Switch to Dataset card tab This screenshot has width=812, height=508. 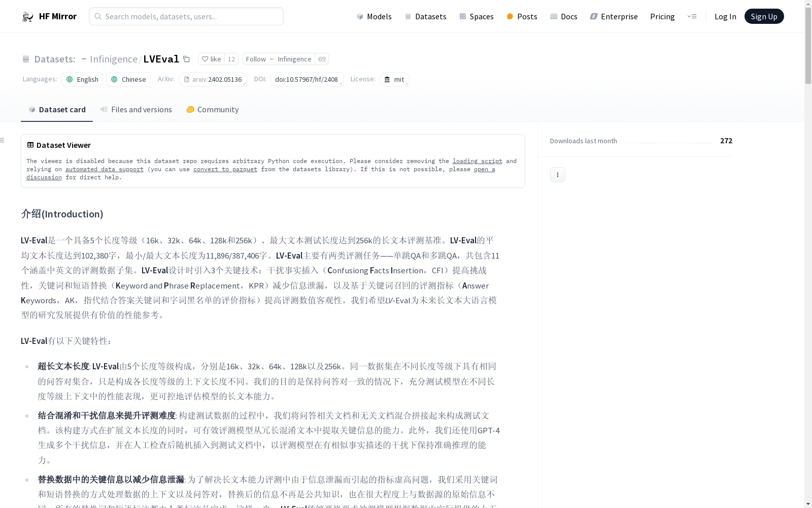(x=57, y=110)
